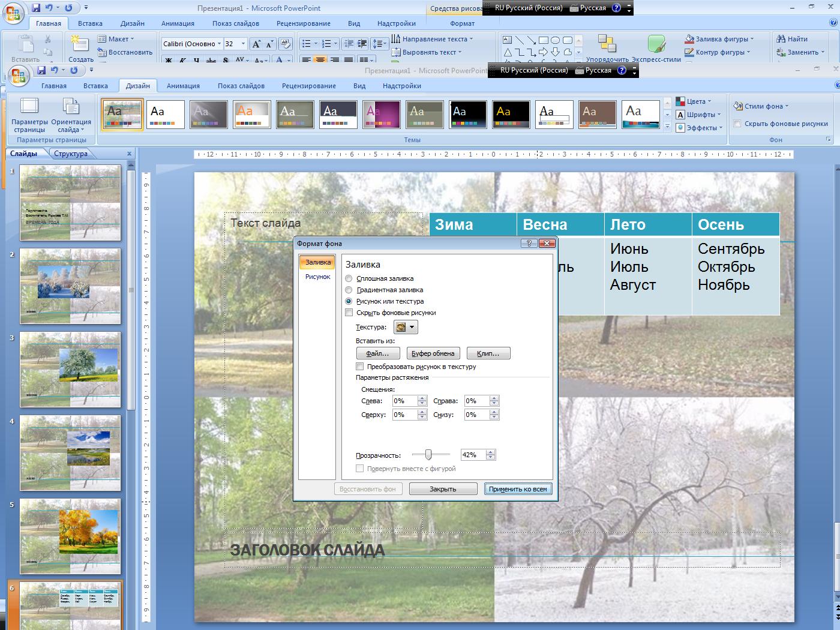
Task: Open the Стили фона dropdown
Action: pyautogui.click(x=761, y=106)
